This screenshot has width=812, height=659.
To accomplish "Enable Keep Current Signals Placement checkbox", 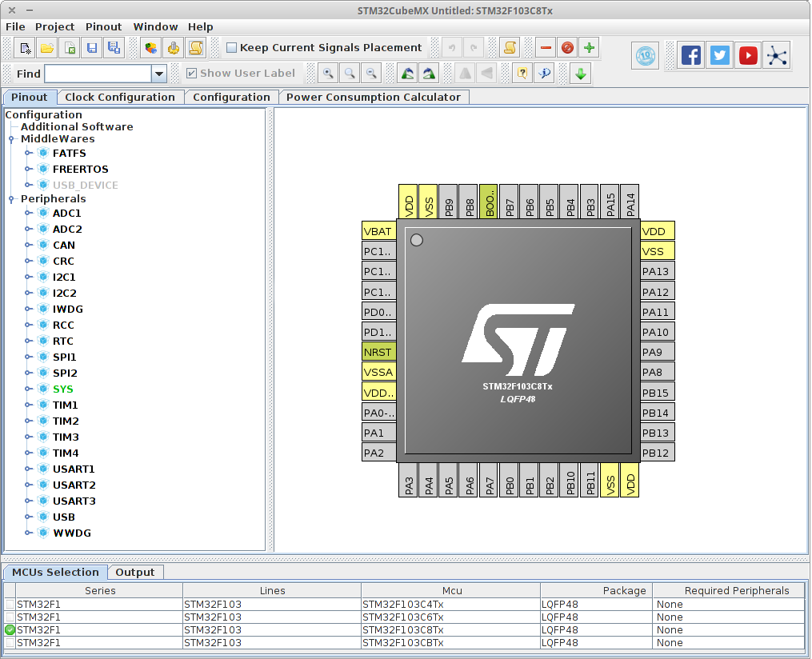I will (x=231, y=48).
